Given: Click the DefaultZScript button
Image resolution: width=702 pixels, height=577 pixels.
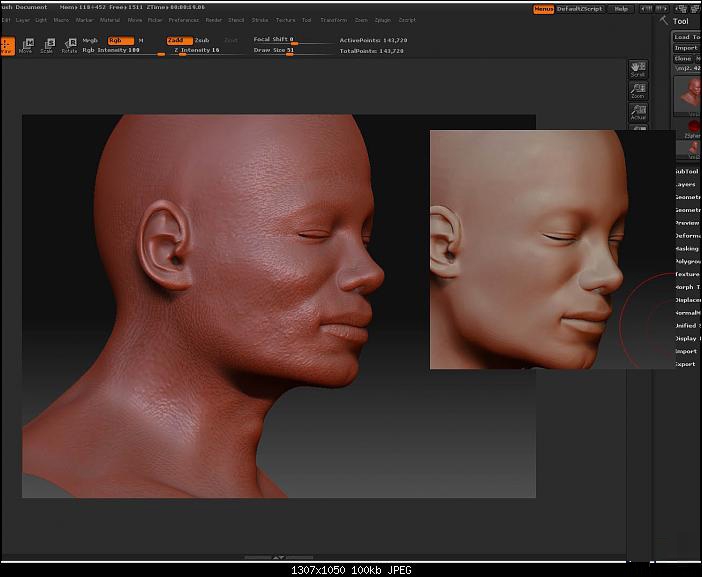Looking at the screenshot, I should (579, 9).
